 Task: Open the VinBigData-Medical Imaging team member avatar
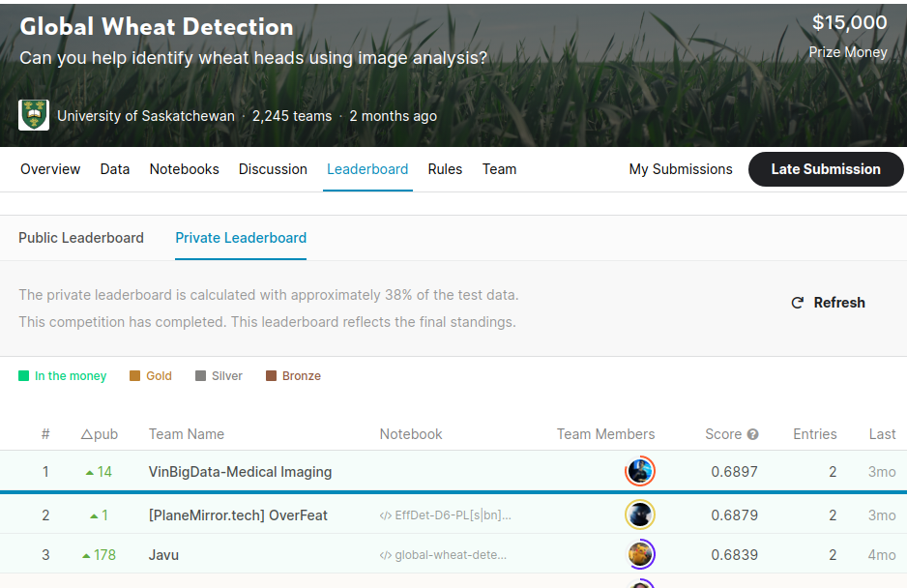(640, 472)
